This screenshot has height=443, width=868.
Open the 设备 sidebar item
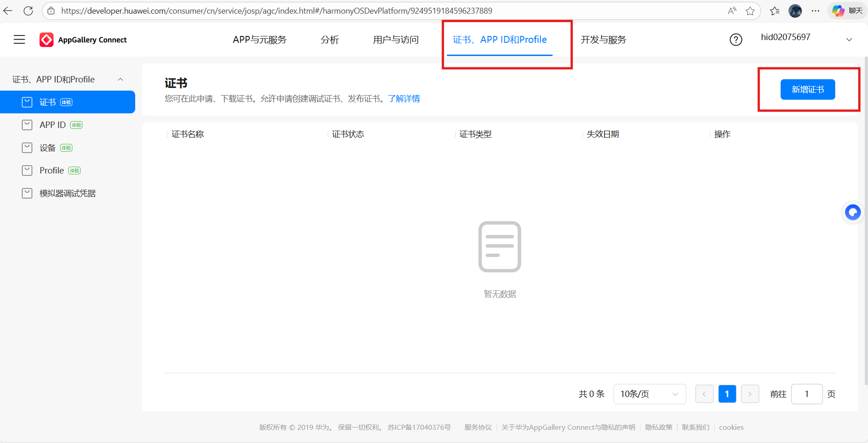coord(48,148)
